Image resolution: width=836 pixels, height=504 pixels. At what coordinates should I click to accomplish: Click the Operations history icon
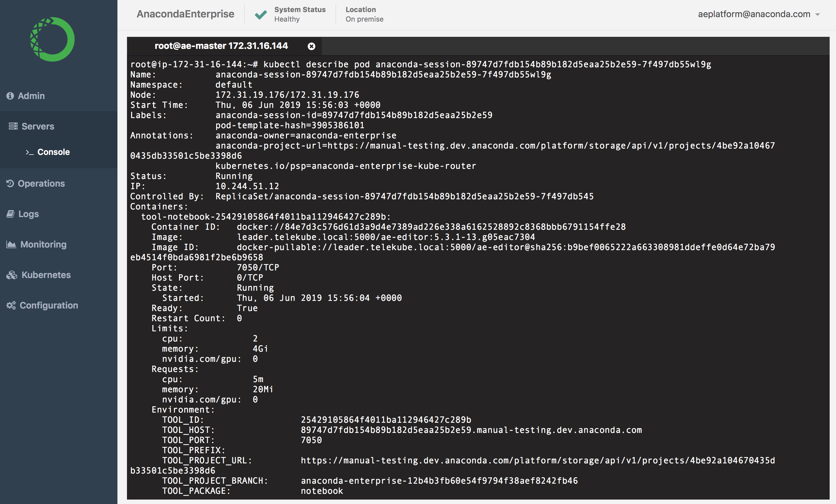click(10, 183)
